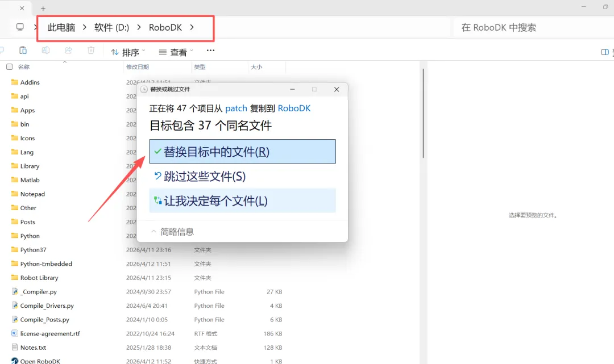This screenshot has width=614, height=364.
Task: Click the share toolbar icon
Action: [x=68, y=51]
